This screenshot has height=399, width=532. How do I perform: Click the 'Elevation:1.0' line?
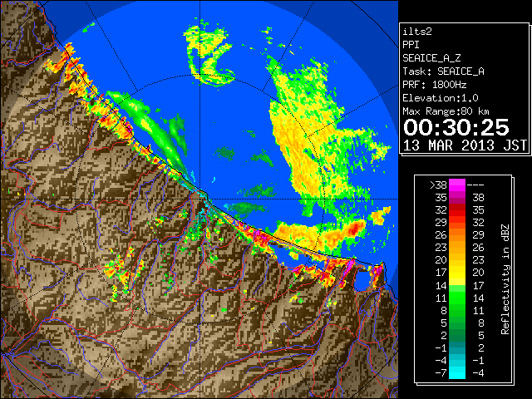click(440, 98)
